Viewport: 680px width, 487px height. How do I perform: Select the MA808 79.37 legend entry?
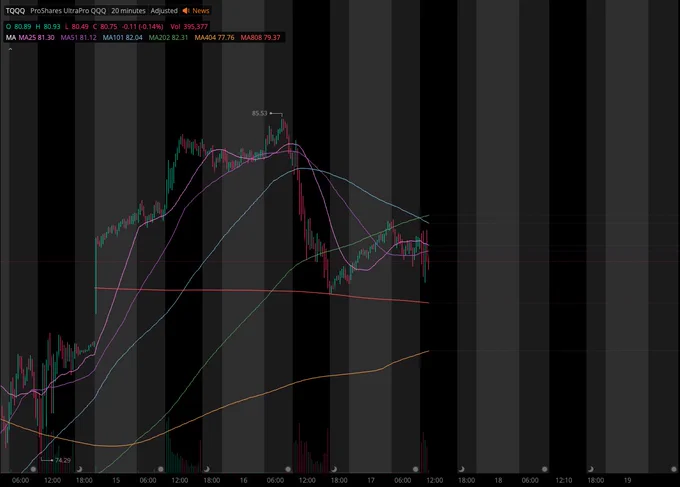[x=260, y=38]
